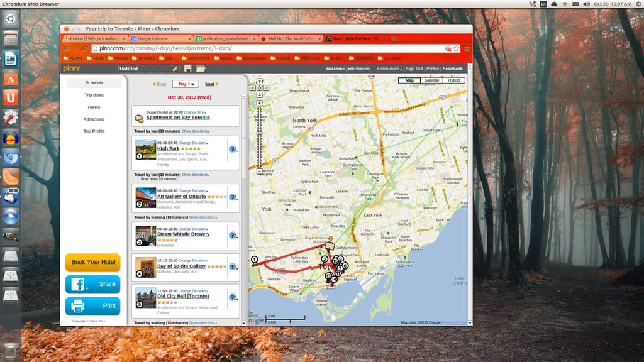
Task: Click the browser back arrow
Action: [x=67, y=48]
